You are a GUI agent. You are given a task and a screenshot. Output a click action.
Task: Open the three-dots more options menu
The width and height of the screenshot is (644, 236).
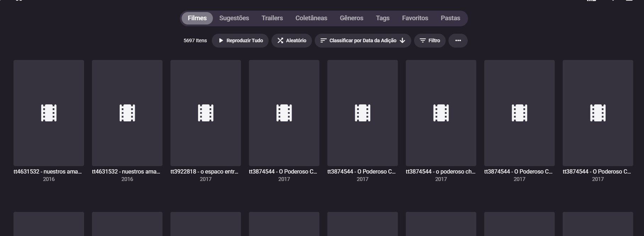click(458, 40)
